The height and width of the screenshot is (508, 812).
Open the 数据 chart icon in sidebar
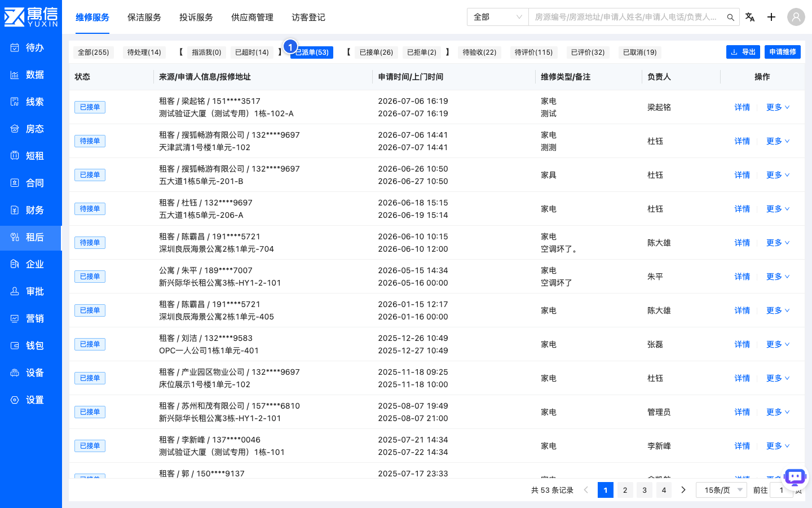tap(15, 75)
